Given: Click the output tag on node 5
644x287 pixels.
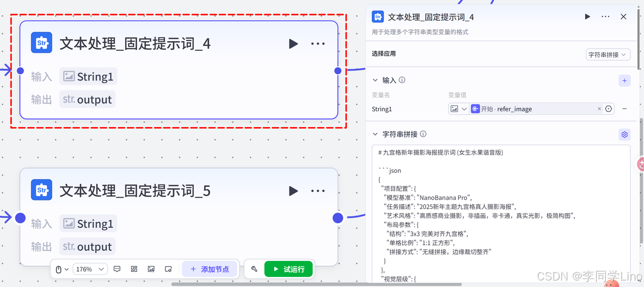Looking at the screenshot, I should (88, 247).
